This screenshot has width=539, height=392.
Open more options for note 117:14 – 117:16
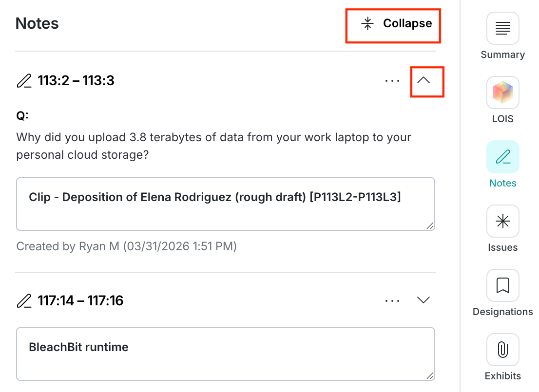pos(392,301)
